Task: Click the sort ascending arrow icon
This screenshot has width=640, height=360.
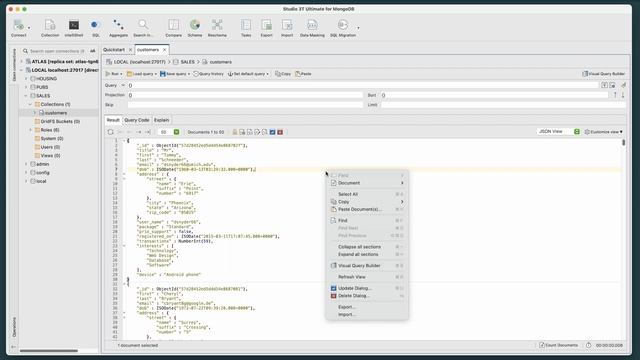Action: [615, 95]
